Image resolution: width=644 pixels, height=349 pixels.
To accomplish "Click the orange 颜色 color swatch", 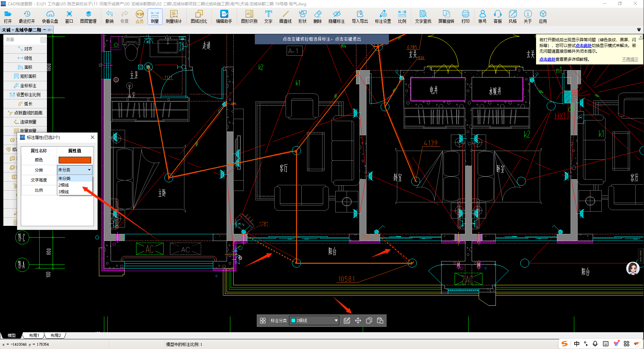I will point(75,160).
